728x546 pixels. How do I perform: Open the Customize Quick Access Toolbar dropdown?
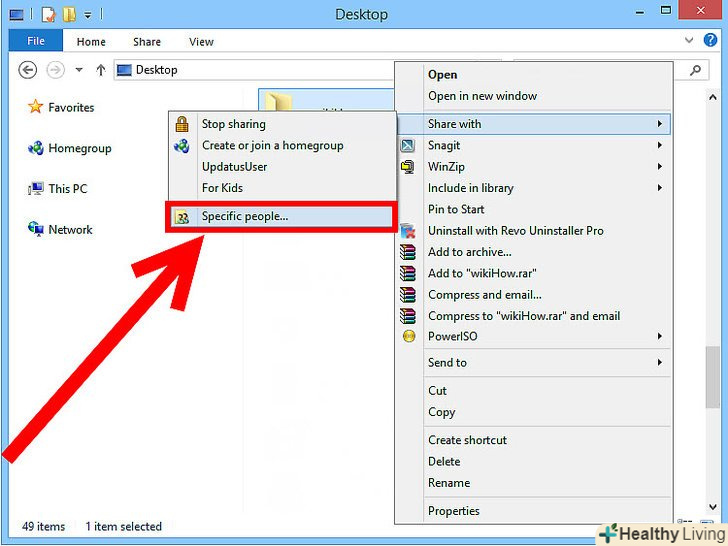point(88,15)
